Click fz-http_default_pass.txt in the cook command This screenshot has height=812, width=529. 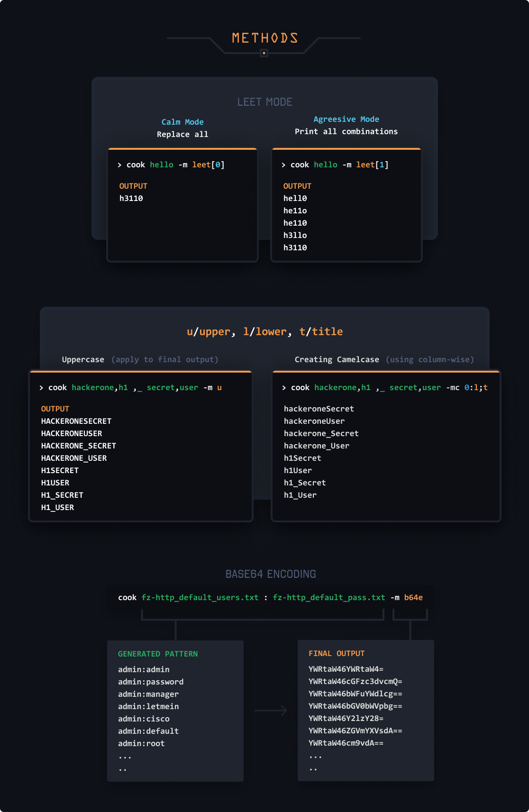point(329,597)
